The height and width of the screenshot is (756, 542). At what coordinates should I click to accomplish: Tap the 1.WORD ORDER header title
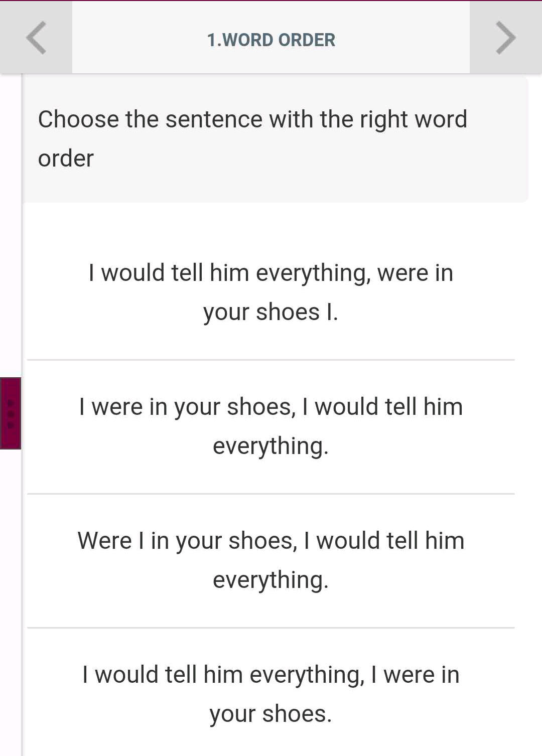click(x=271, y=40)
